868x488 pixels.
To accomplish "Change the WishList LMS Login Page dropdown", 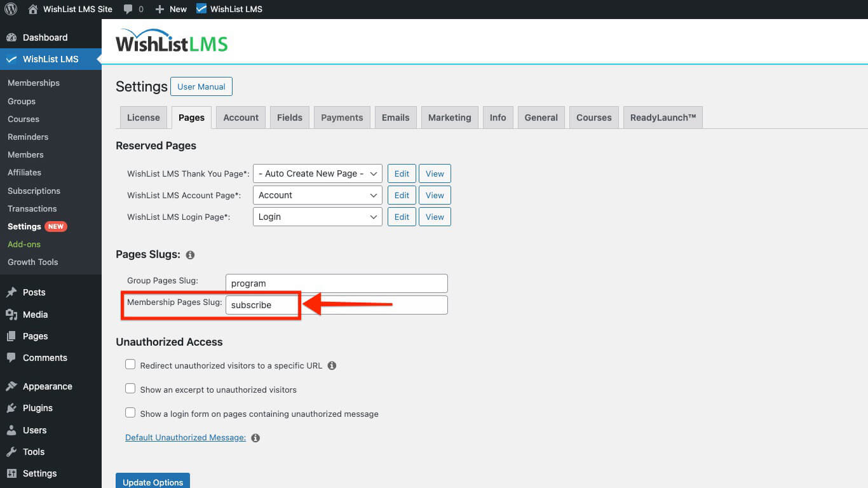I will tap(317, 217).
